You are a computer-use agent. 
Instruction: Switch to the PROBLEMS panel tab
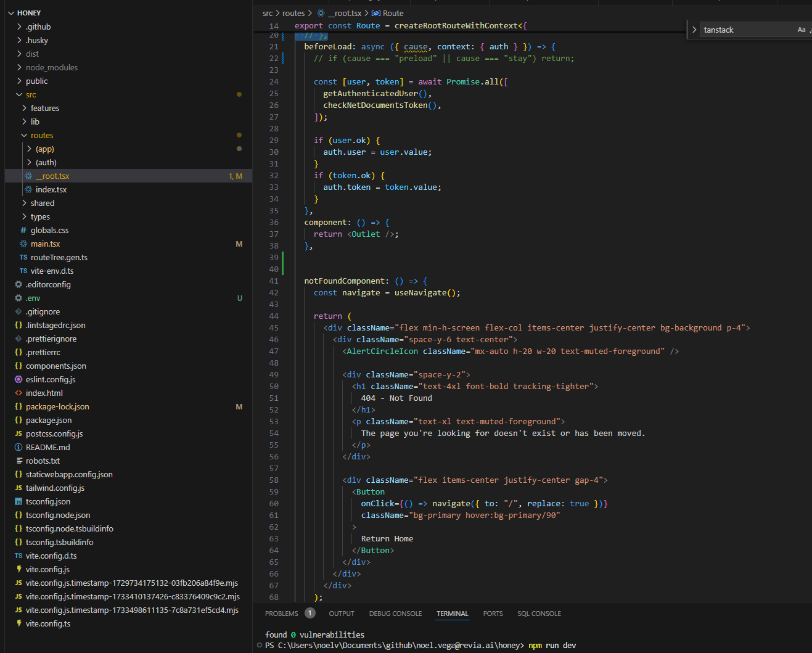[x=282, y=614]
